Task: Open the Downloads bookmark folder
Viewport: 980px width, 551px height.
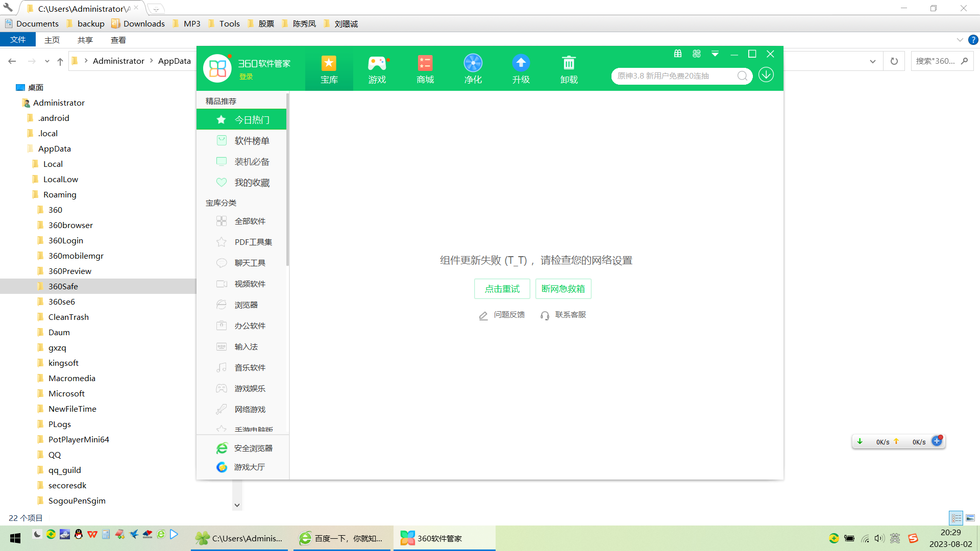Action: click(138, 23)
